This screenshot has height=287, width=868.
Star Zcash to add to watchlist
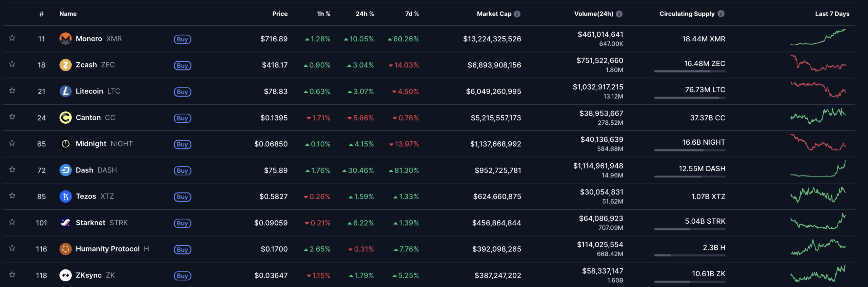pos(12,64)
